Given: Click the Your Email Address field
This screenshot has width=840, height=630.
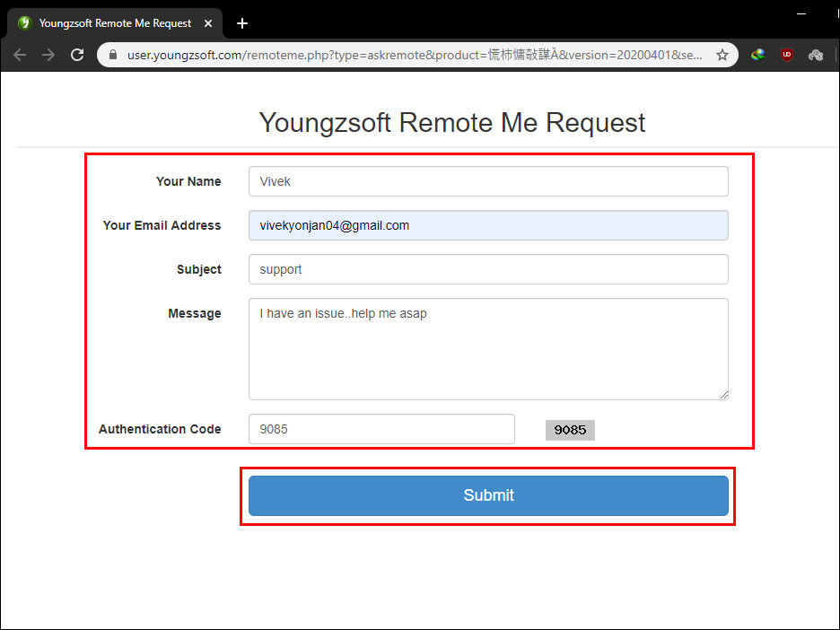Looking at the screenshot, I should pos(488,225).
